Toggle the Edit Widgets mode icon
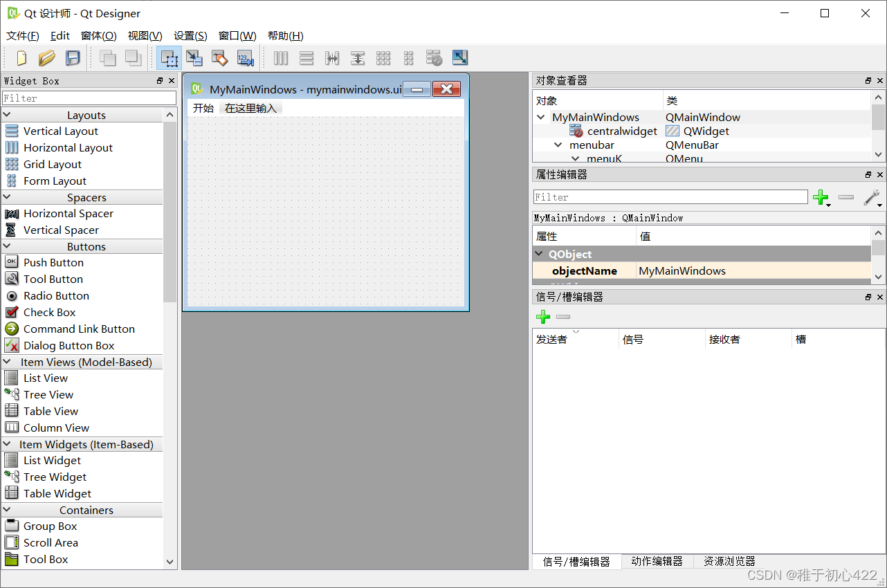 tap(170, 58)
